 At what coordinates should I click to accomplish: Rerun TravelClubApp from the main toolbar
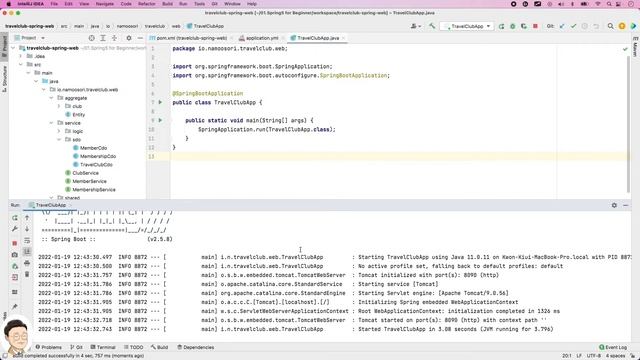[501, 26]
